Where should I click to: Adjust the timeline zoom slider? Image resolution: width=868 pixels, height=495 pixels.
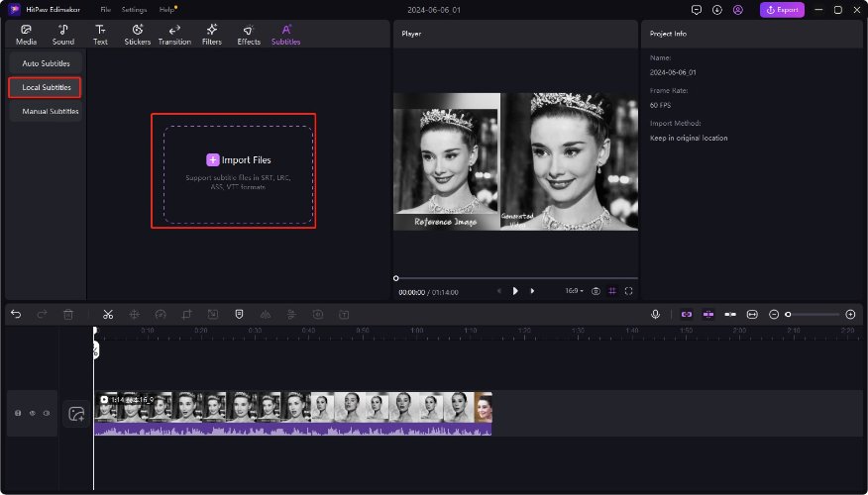[814, 314]
